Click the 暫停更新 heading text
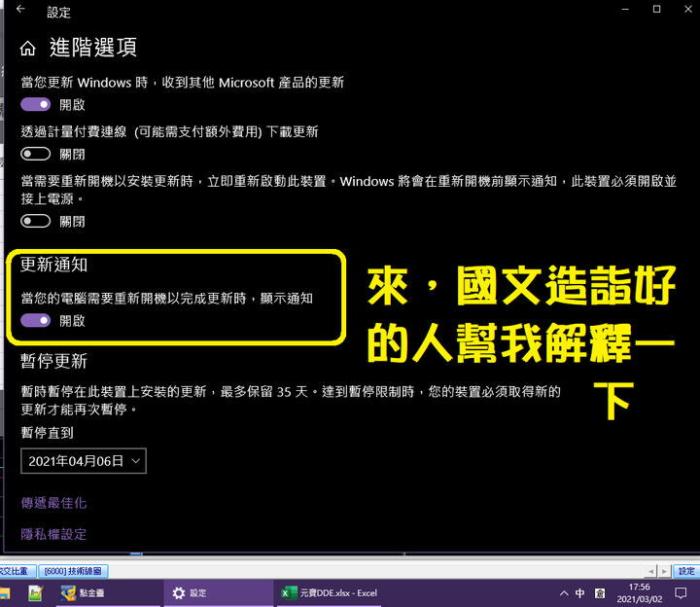Image resolution: width=700 pixels, height=607 pixels. pos(53,361)
